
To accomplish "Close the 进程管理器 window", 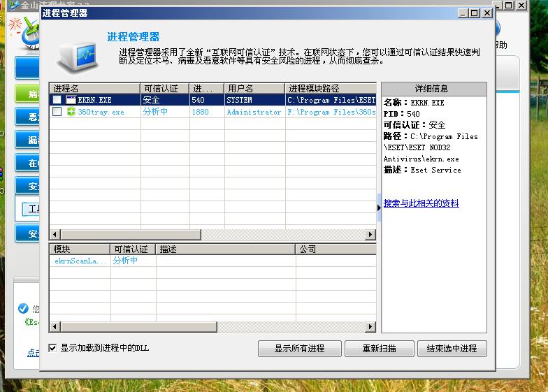I will pyautogui.click(x=486, y=13).
